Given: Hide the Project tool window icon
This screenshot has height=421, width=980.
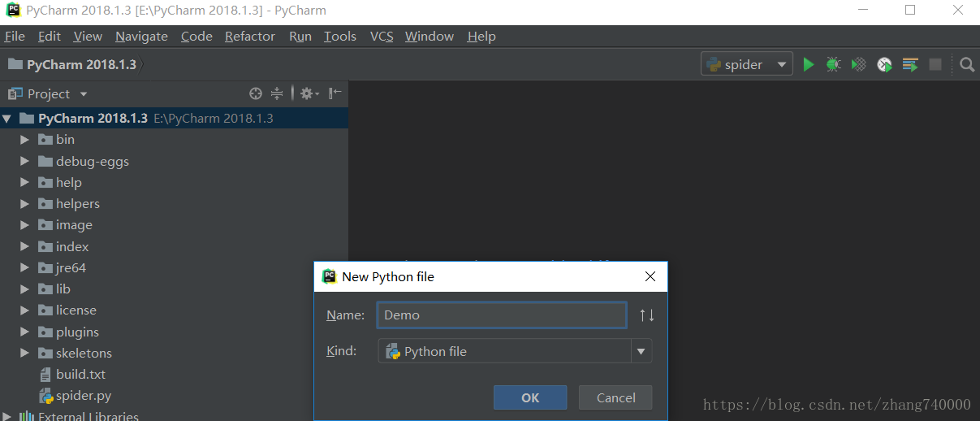Looking at the screenshot, I should [x=335, y=93].
